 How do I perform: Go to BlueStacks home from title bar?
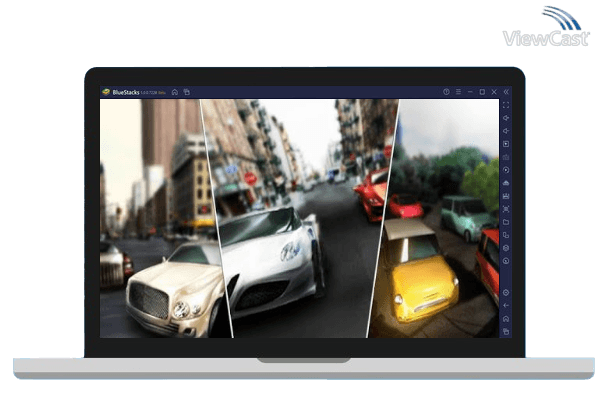(175, 92)
